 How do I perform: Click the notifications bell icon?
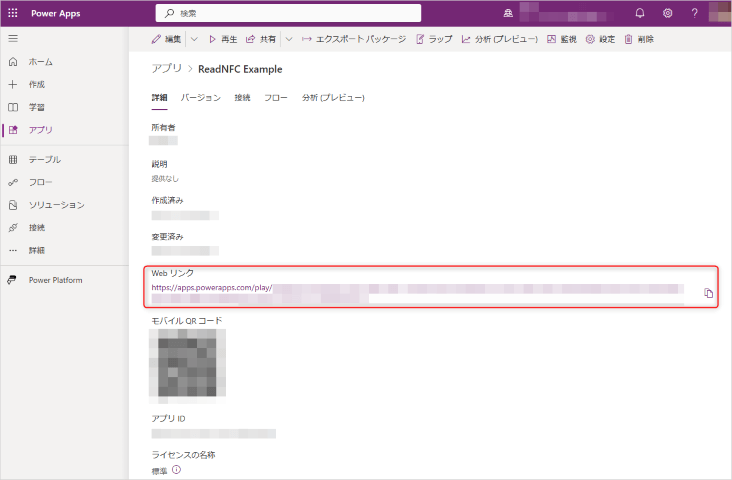click(640, 13)
